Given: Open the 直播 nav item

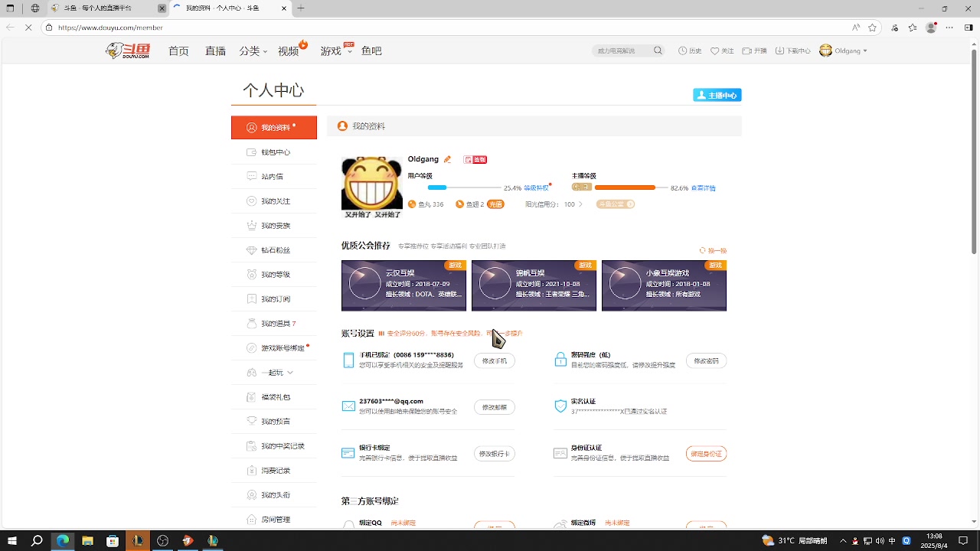Looking at the screenshot, I should coord(215,51).
